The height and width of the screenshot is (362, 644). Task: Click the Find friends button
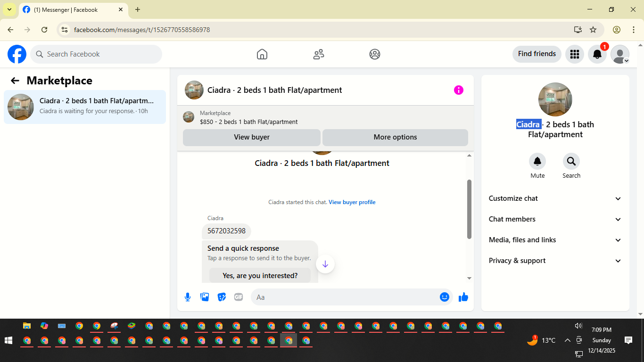coord(537,54)
